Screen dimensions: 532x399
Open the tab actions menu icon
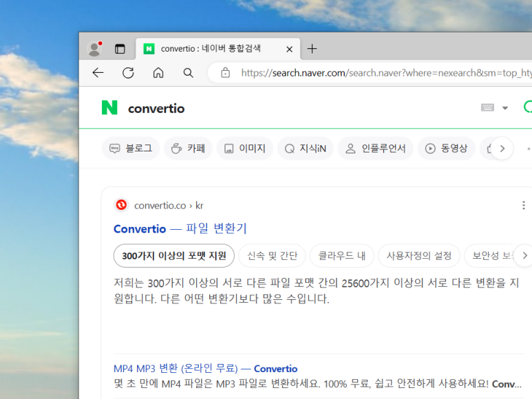(x=120, y=49)
